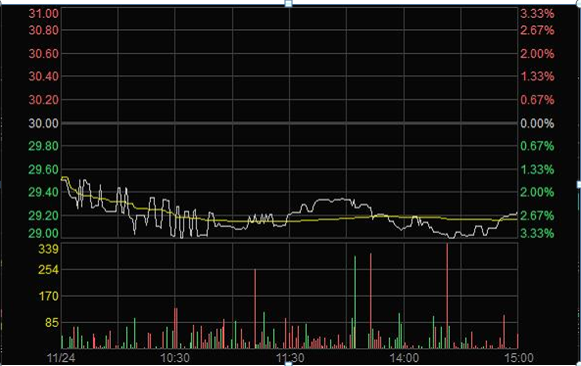
Task: Select the green 2.00% percent label
Action: [x=537, y=192]
